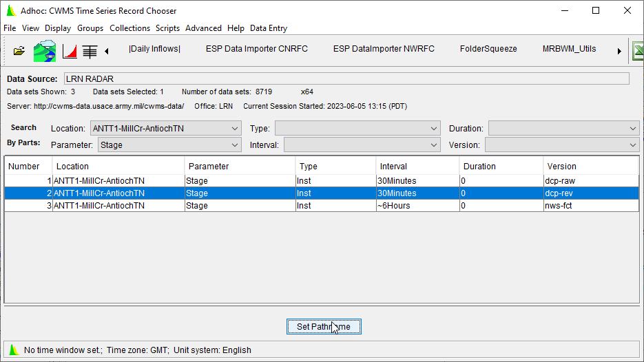Sort by the Location column header
Screen dimensions: 644x362
118,167
